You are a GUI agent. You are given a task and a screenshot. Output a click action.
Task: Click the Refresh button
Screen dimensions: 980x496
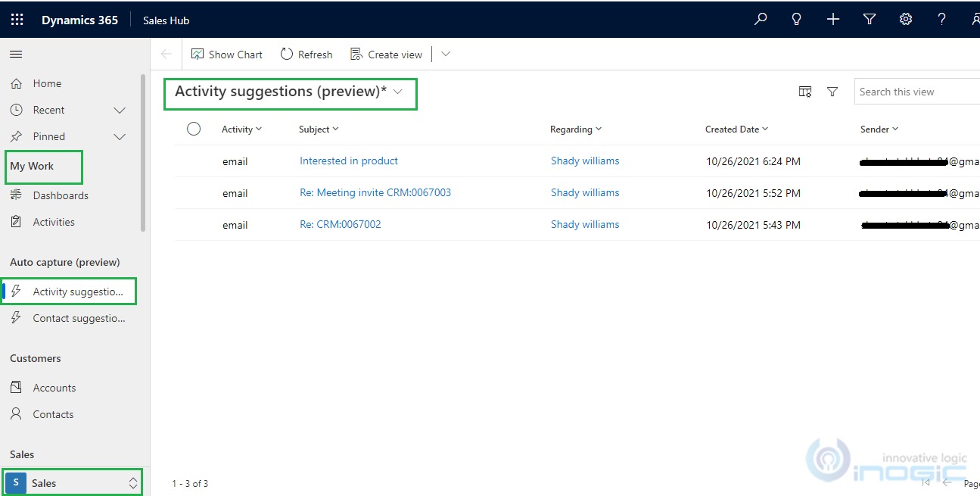[x=306, y=55]
